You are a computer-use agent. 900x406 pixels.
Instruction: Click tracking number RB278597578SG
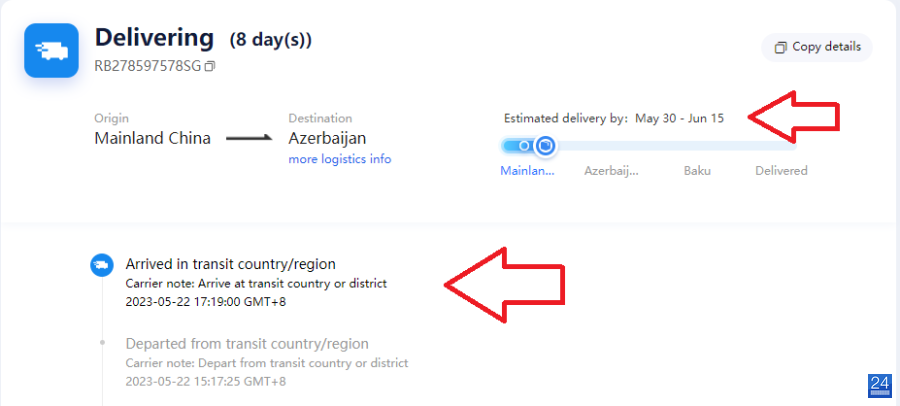point(148,67)
